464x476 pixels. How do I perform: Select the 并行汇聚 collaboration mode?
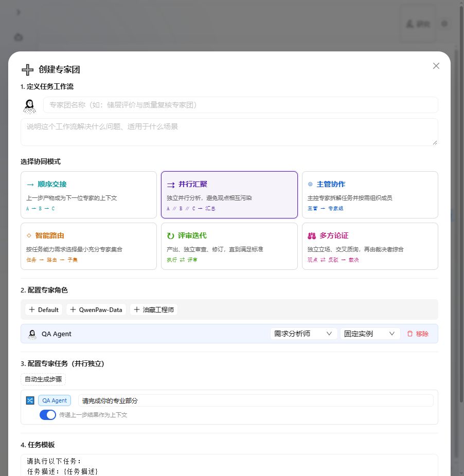[229, 195]
